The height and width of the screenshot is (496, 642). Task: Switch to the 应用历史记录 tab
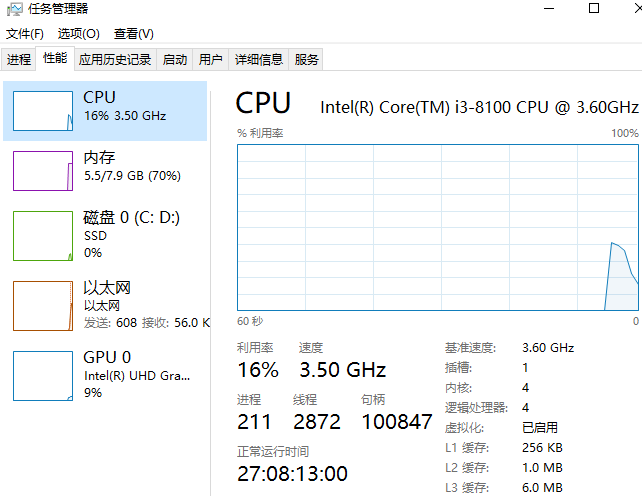pyautogui.click(x=114, y=60)
